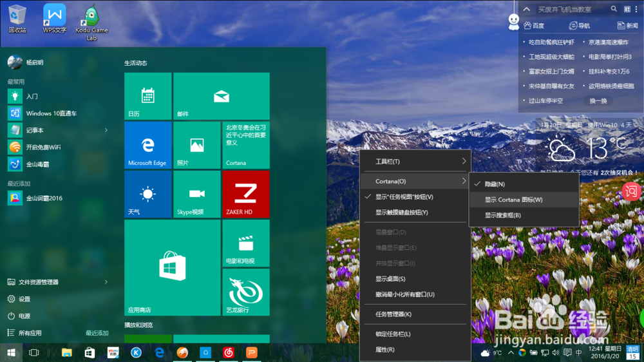Open the orange WPS Presentation taskbar icon
This screenshot has width=644, height=362.
252,352
